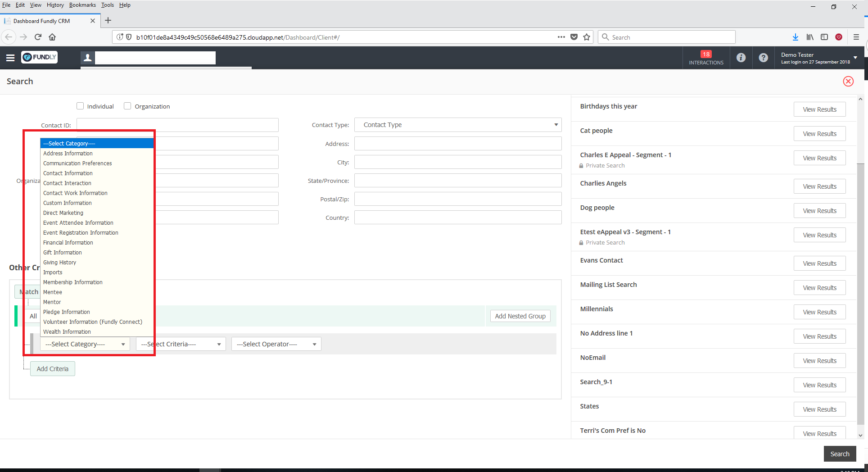The height and width of the screenshot is (472, 868).
Task: Open the Select Operator dropdown
Action: pos(276,344)
